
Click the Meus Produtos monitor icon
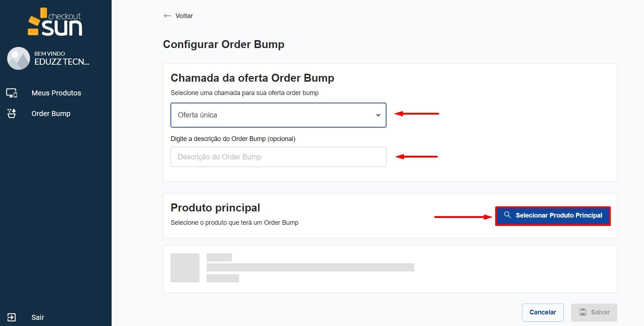pos(12,93)
